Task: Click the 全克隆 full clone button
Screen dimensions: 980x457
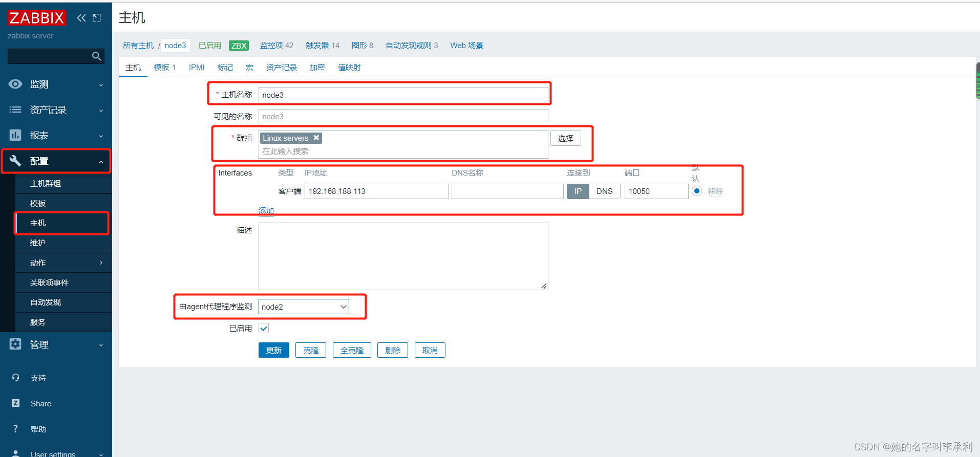Action: pyautogui.click(x=352, y=350)
